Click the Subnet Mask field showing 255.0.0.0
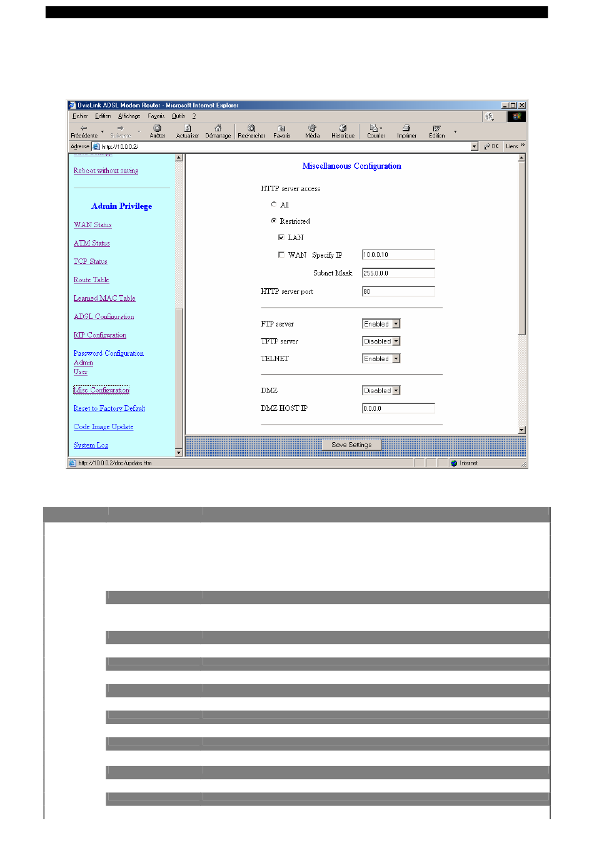The image size is (594, 868). coord(398,273)
